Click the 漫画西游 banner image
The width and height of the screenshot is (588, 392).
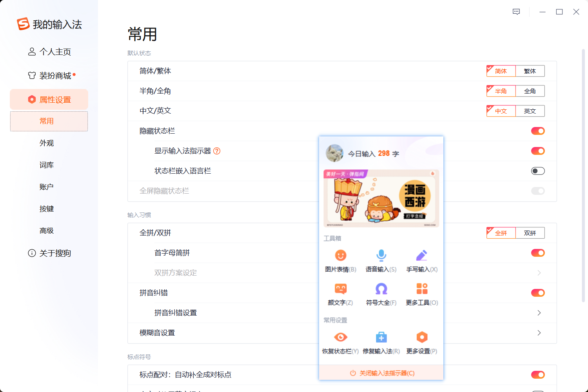[x=381, y=198]
